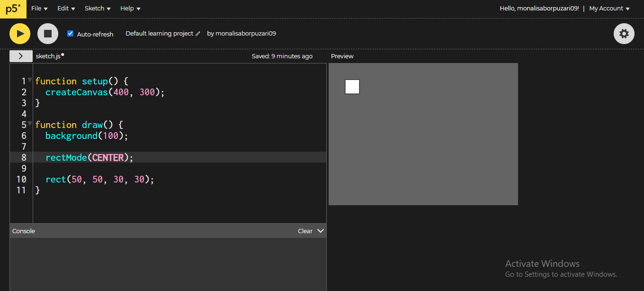Click the background(100) code line
The height and width of the screenshot is (291, 644).
point(87,136)
